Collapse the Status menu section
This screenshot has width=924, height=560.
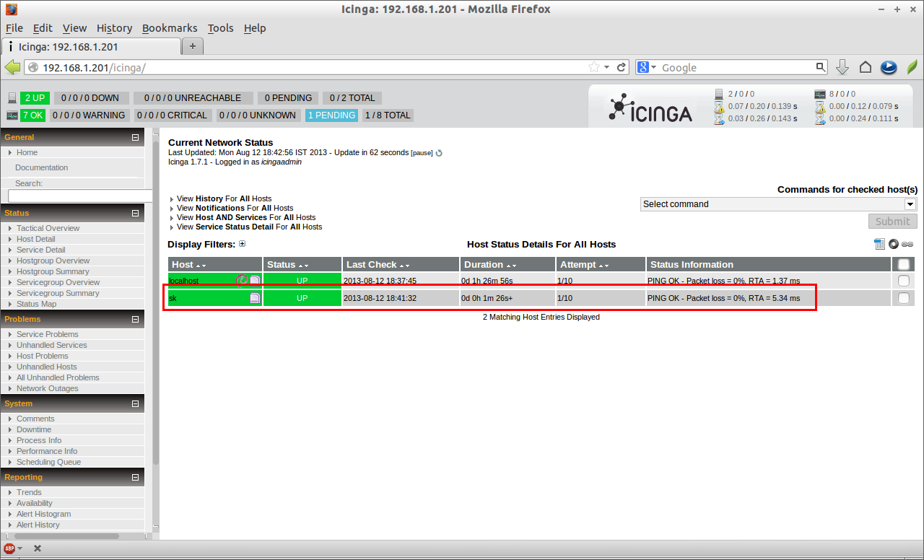point(135,213)
